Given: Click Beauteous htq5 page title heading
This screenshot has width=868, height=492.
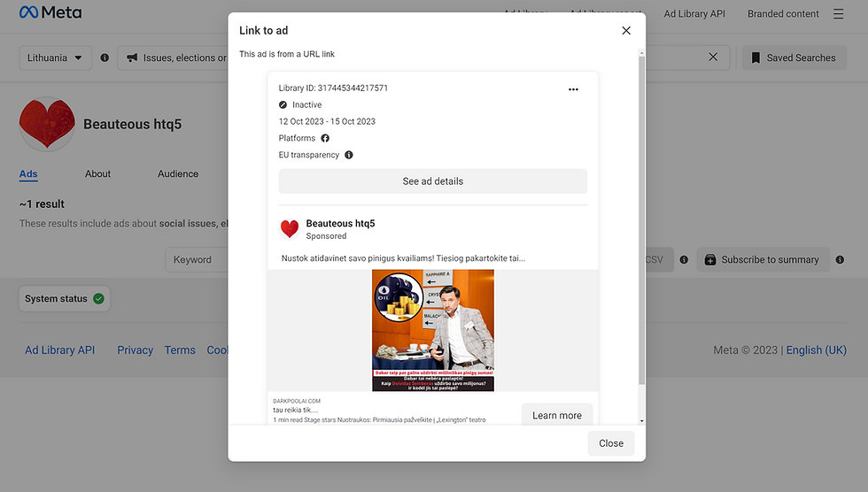Looking at the screenshot, I should point(132,125).
